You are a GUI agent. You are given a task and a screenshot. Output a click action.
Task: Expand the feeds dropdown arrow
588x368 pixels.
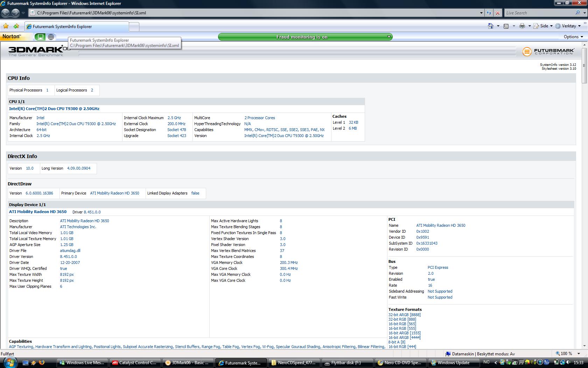tap(514, 26)
